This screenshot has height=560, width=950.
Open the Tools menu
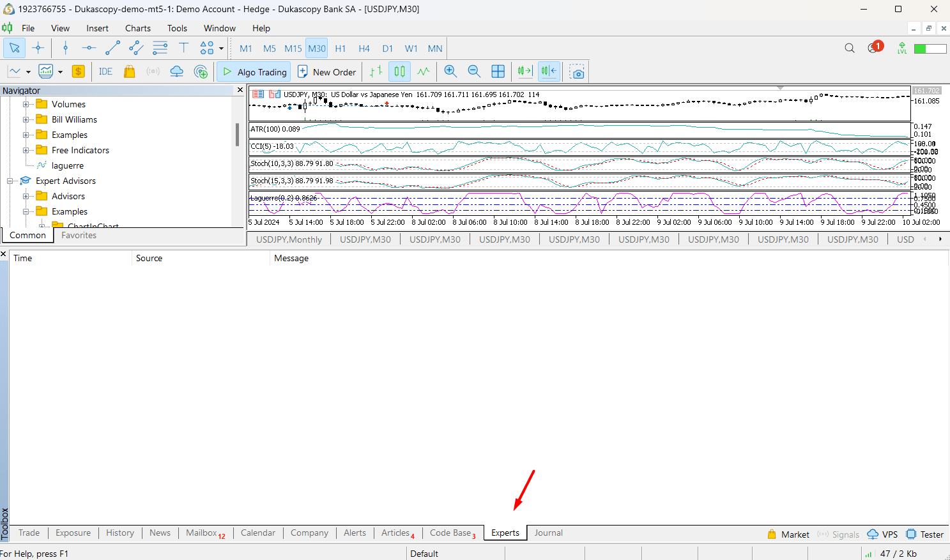177,28
